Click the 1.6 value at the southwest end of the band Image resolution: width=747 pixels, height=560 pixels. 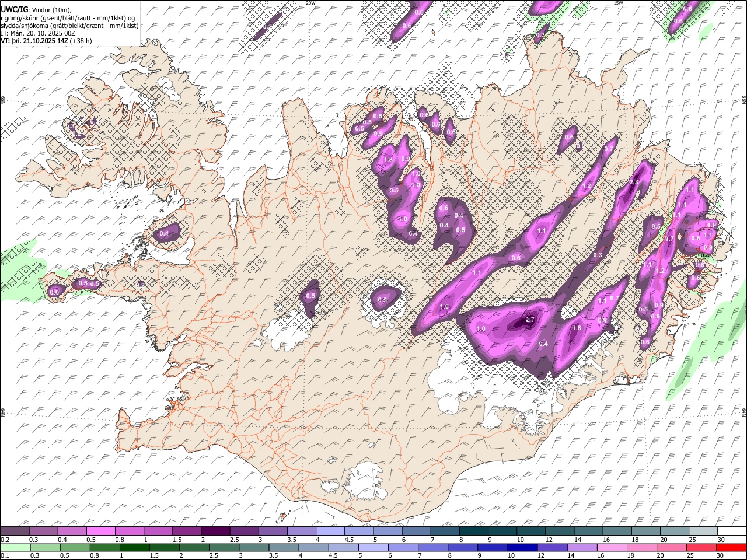point(444,307)
